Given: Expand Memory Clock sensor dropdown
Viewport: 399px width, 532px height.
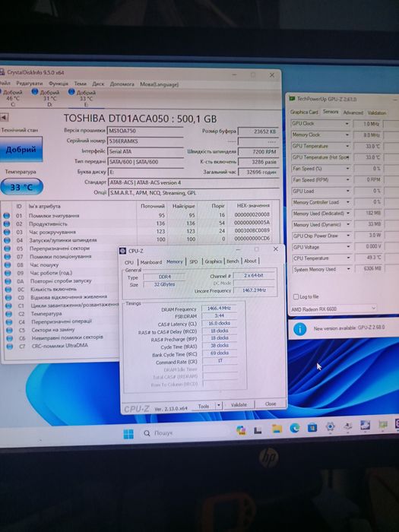Looking at the screenshot, I should click(347, 135).
